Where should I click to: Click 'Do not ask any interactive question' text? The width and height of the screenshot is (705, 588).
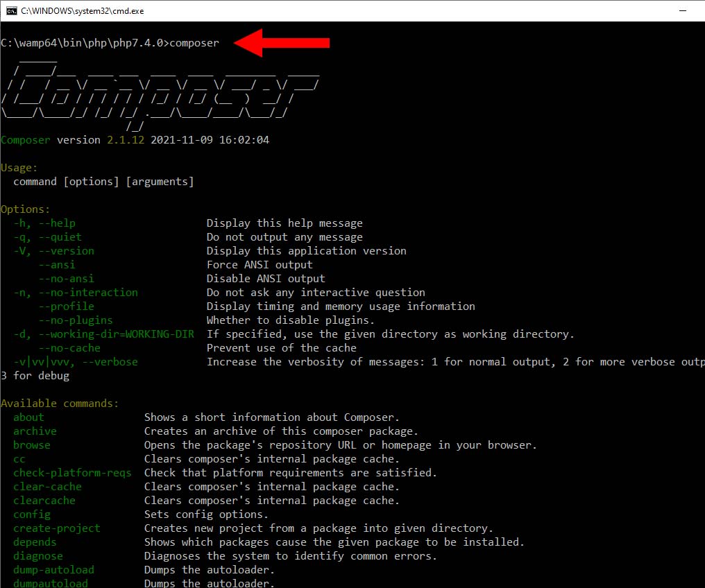[316, 293]
